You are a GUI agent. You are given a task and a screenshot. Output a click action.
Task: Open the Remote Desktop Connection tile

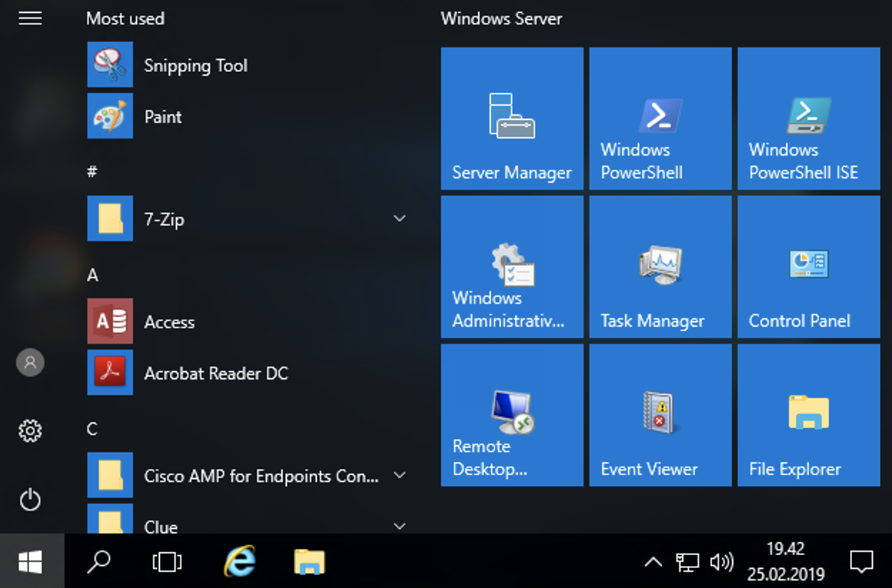pyautogui.click(x=512, y=415)
